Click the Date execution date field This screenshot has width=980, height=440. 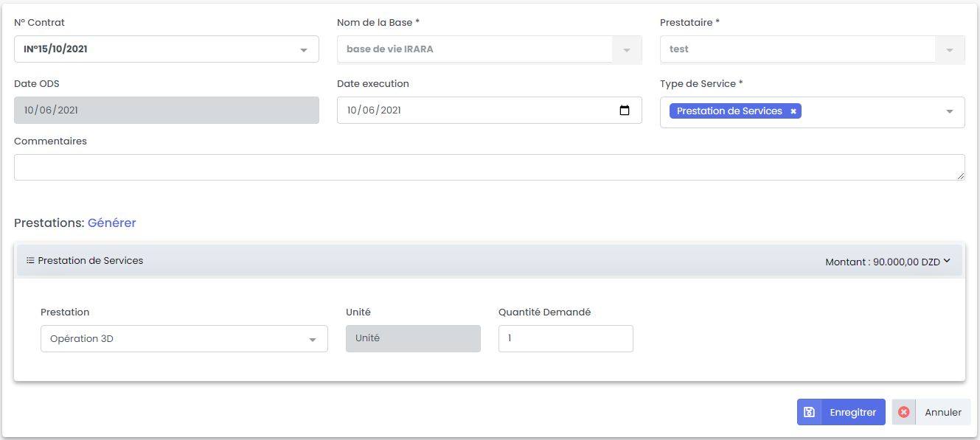point(472,111)
